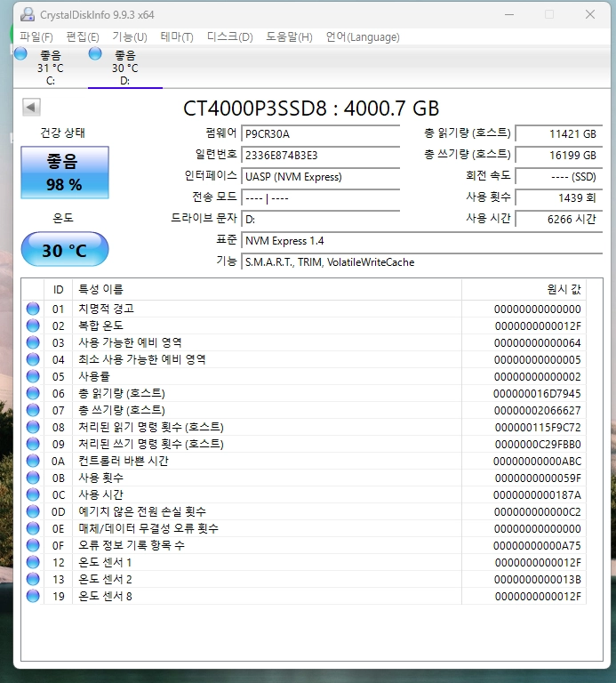
Task: Click the status orb of row 0A 컨트롤러 바쁜 시간
Action: (x=33, y=461)
